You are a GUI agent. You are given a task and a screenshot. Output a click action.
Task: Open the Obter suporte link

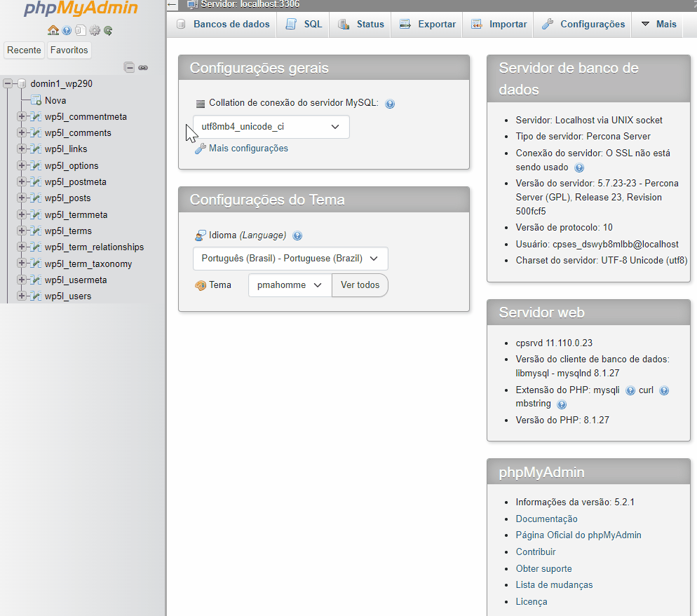pyautogui.click(x=543, y=568)
